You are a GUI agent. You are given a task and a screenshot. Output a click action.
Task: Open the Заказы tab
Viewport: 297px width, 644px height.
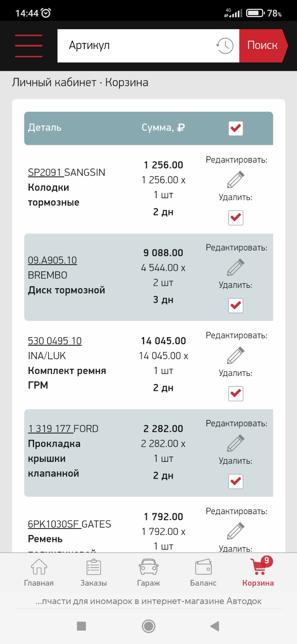pyautogui.click(x=94, y=573)
